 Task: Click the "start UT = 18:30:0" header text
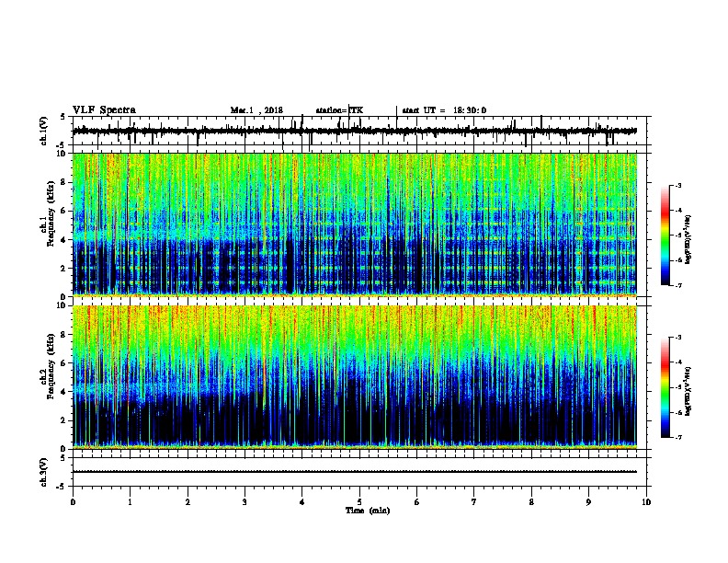pyautogui.click(x=444, y=110)
